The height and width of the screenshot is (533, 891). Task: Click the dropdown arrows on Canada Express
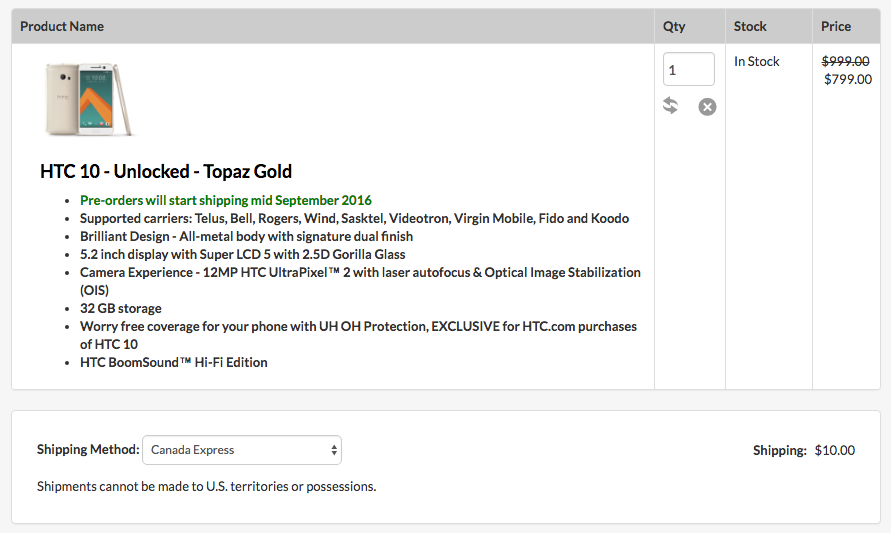click(334, 450)
